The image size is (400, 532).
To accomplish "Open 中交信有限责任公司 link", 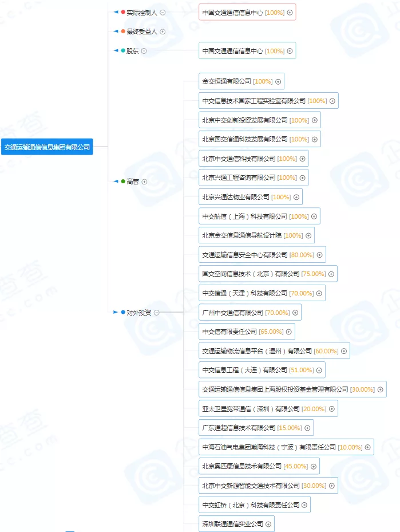I will pos(229,332).
